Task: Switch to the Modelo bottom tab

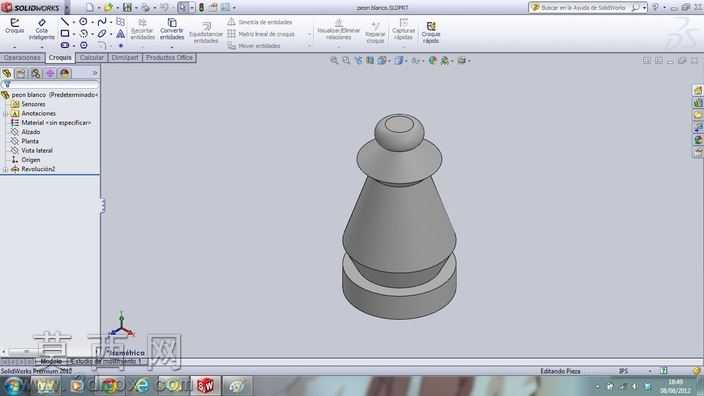Action: [51, 361]
